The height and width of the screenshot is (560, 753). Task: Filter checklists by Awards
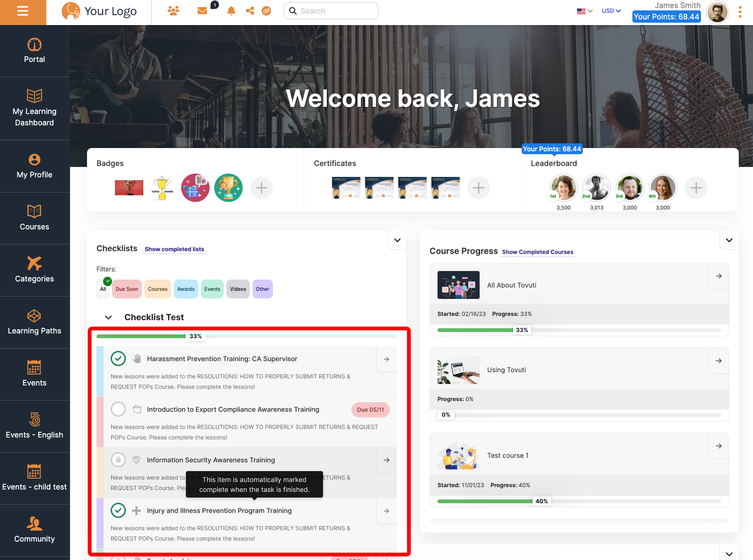[186, 289]
